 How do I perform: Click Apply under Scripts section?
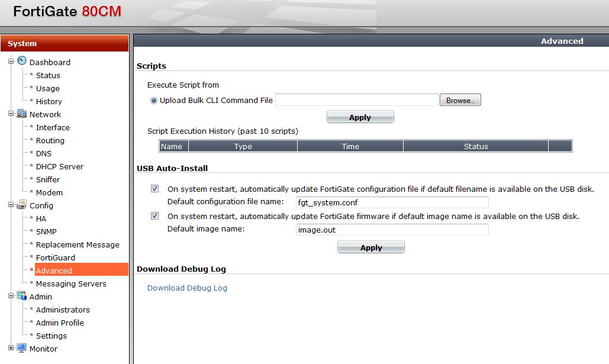pyautogui.click(x=360, y=117)
